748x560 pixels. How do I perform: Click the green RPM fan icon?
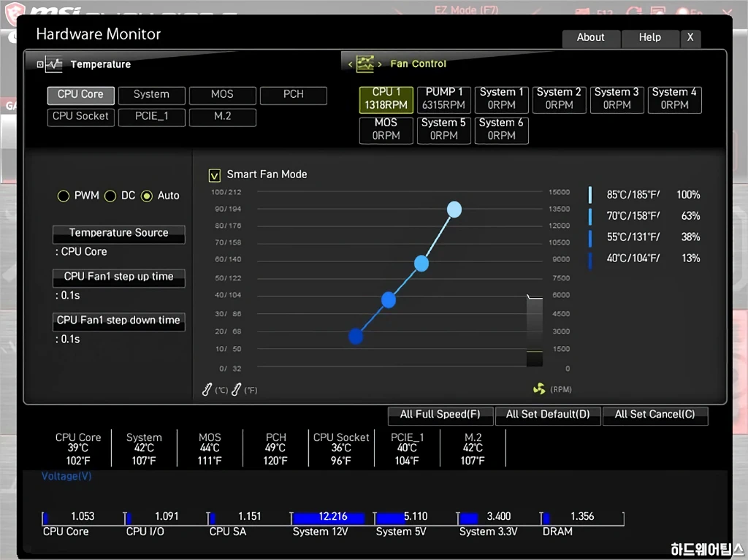pyautogui.click(x=539, y=388)
